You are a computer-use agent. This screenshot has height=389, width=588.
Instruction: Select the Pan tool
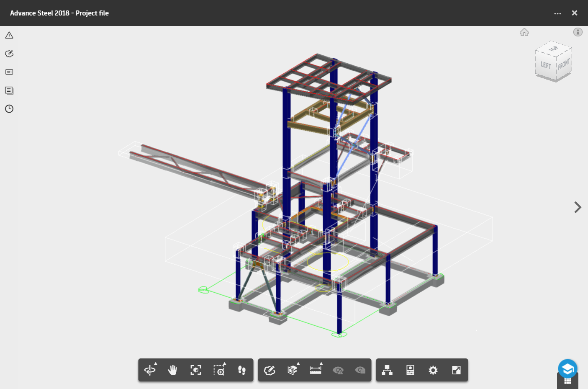[172, 370]
